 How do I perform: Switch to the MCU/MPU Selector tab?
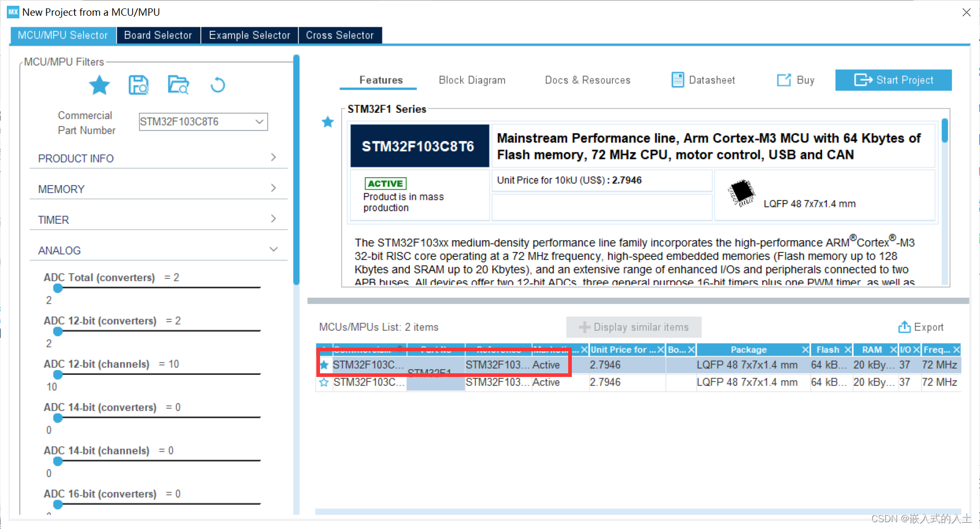pos(62,35)
